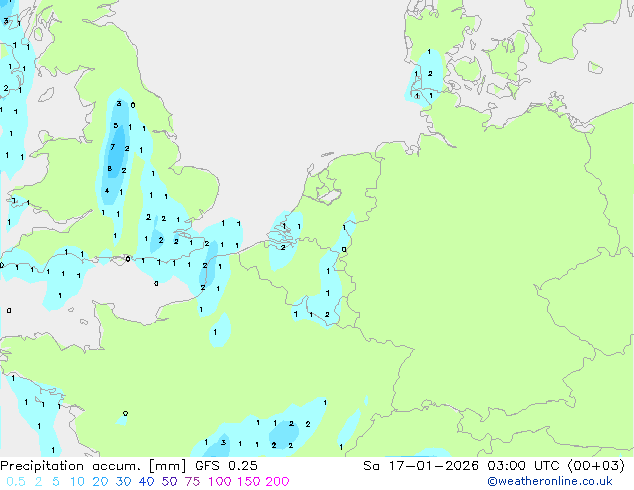
Task: Click the '200' legend value
Action: [277, 482]
